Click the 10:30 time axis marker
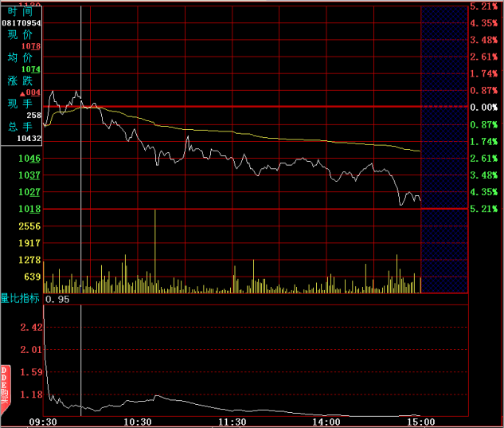The height and width of the screenshot is (428, 504). (x=139, y=421)
